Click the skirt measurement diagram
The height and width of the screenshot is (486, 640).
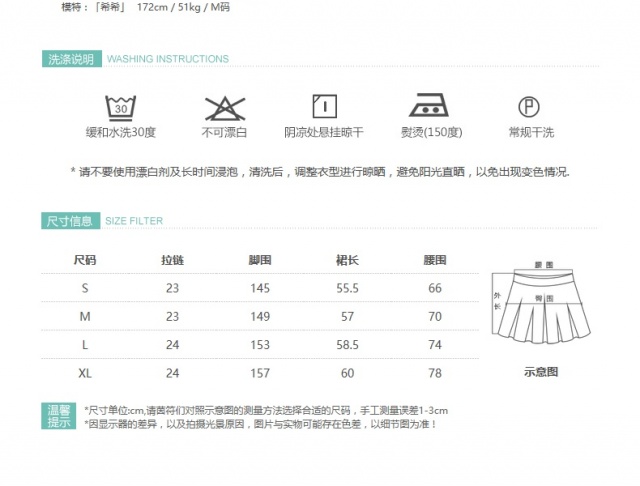click(541, 310)
